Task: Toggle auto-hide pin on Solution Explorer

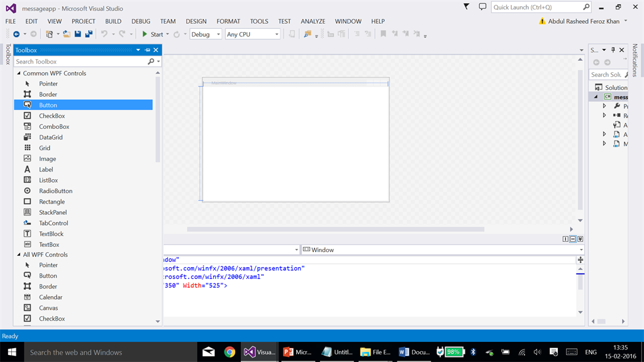Action: coord(613,50)
